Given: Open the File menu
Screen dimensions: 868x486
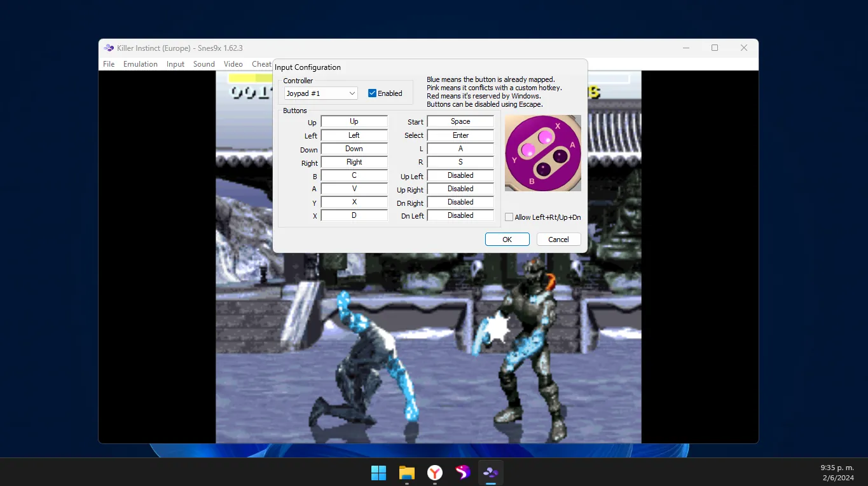Looking at the screenshot, I should (x=109, y=64).
